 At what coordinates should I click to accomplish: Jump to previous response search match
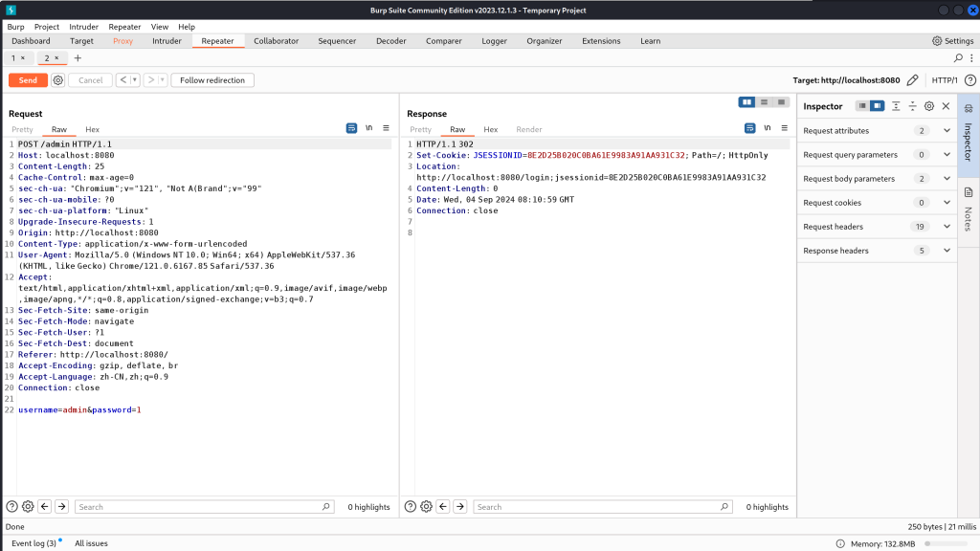(443, 507)
